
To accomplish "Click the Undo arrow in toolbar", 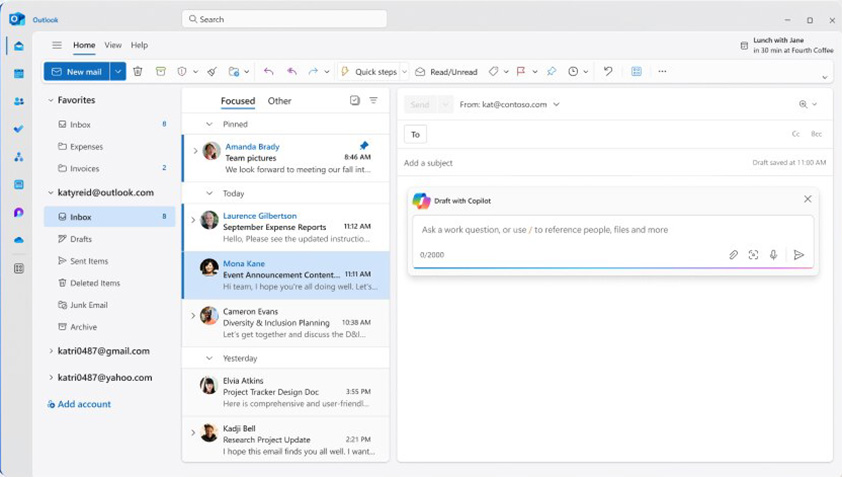I will (x=608, y=71).
